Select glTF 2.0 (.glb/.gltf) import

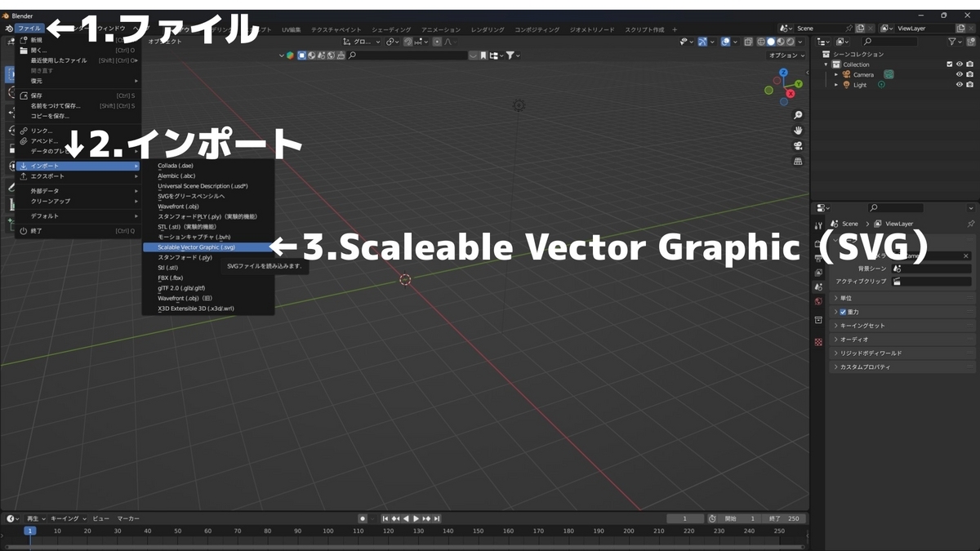[x=208, y=287]
